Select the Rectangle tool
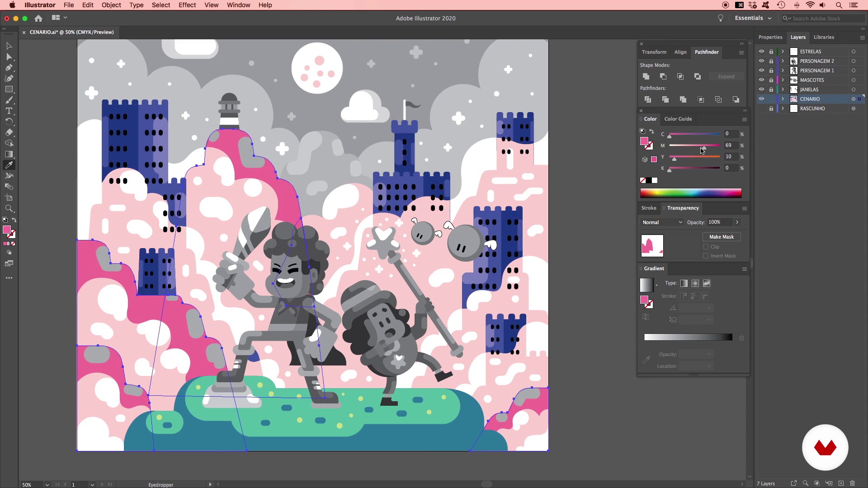 9,89
